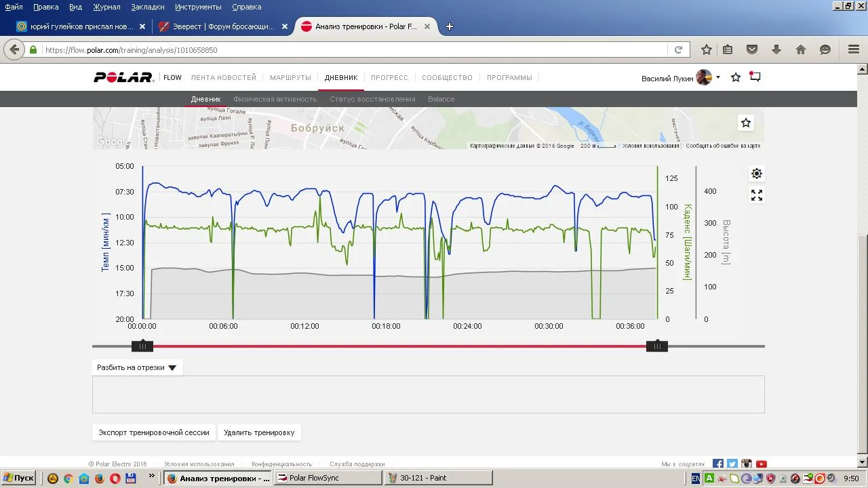The width and height of the screenshot is (868, 488).
Task: Open user profile avatar of Василий Лукин
Action: pos(704,77)
